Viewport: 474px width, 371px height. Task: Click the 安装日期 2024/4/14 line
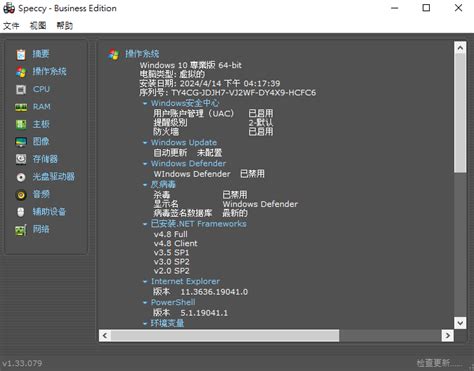(210, 83)
